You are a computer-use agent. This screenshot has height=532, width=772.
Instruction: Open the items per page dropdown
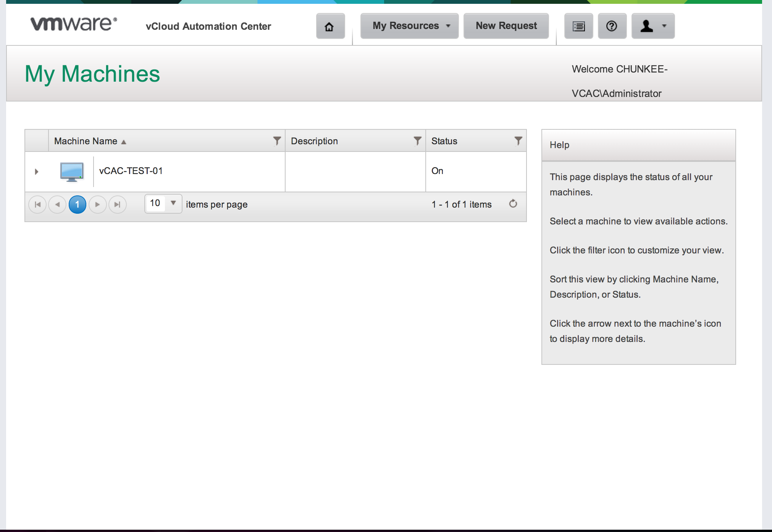tap(173, 203)
